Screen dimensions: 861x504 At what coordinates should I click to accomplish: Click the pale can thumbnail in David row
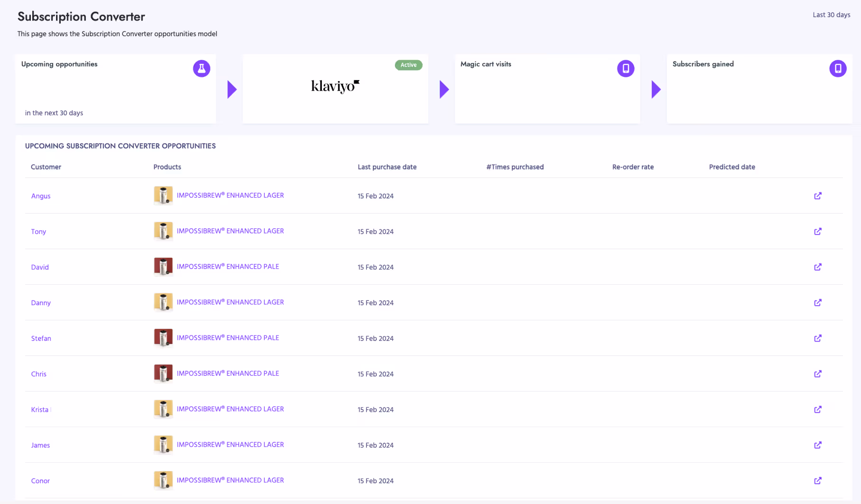tap(163, 267)
